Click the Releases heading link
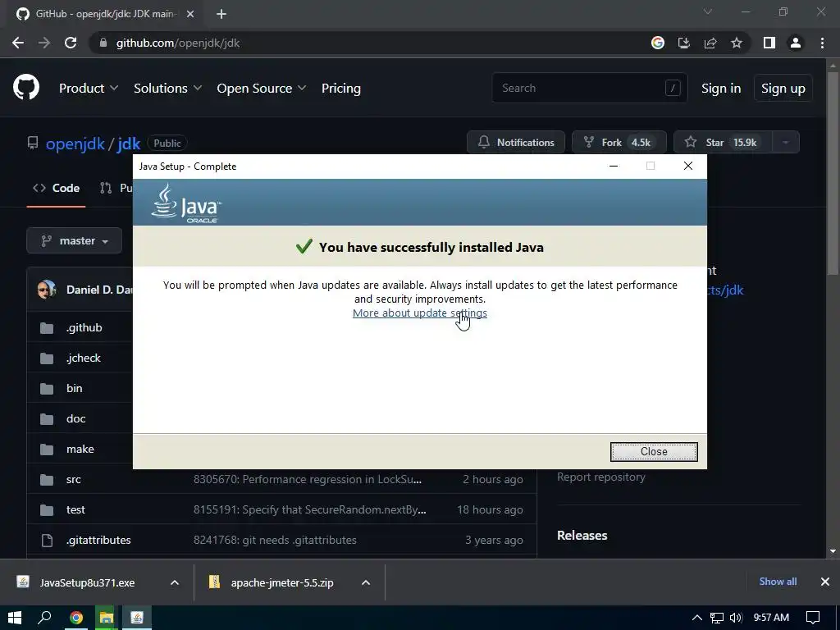Image resolution: width=840 pixels, height=630 pixels. pos(582,535)
